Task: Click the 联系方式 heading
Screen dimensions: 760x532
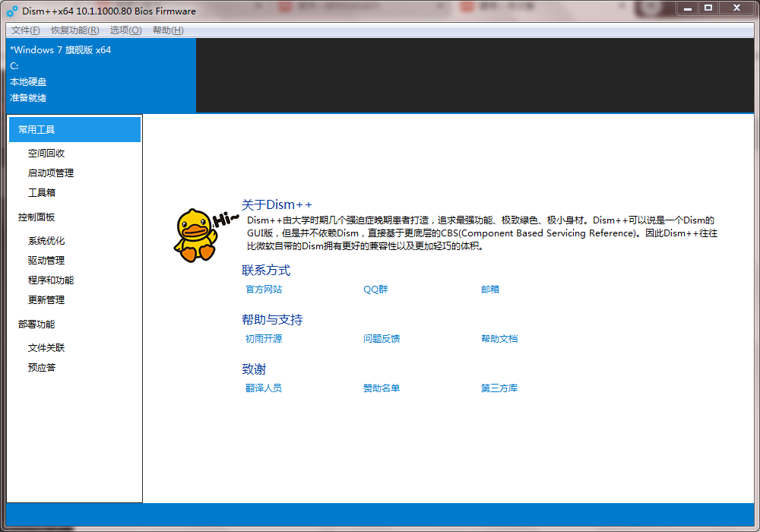Action: [266, 271]
